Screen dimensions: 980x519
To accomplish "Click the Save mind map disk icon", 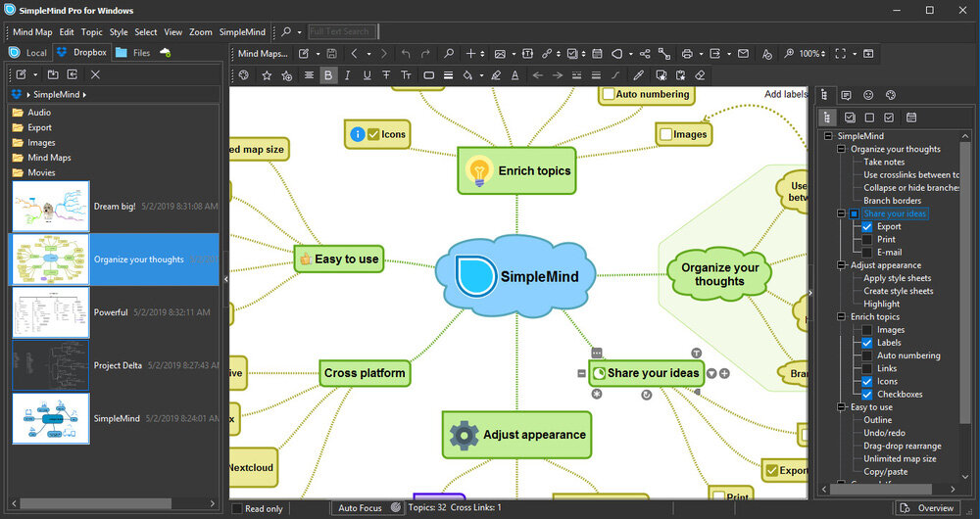I will pos(332,54).
